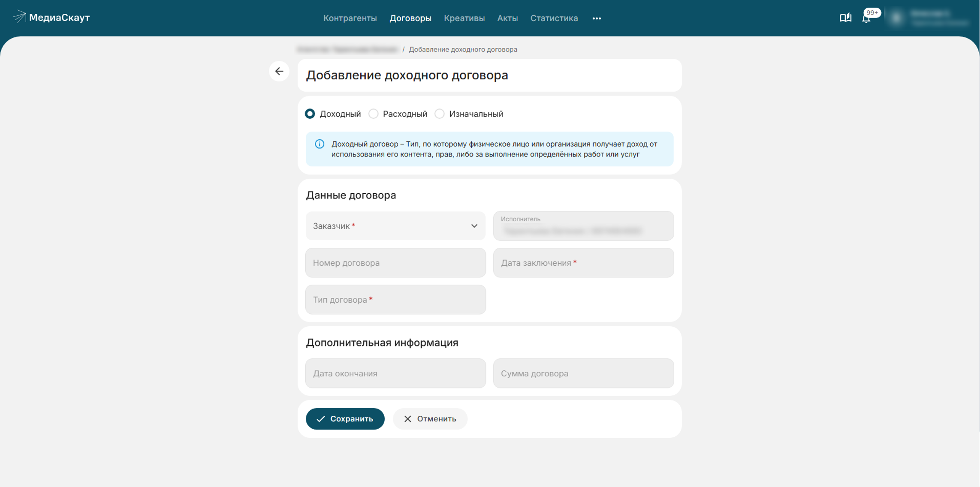
Task: Open the Дата заключения date picker
Action: 583,263
